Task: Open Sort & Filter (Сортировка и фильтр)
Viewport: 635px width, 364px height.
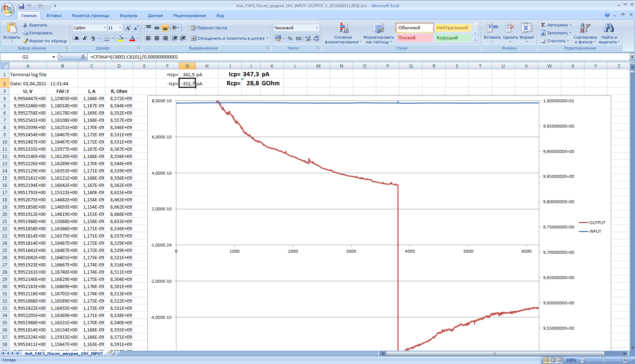Action: [x=585, y=33]
